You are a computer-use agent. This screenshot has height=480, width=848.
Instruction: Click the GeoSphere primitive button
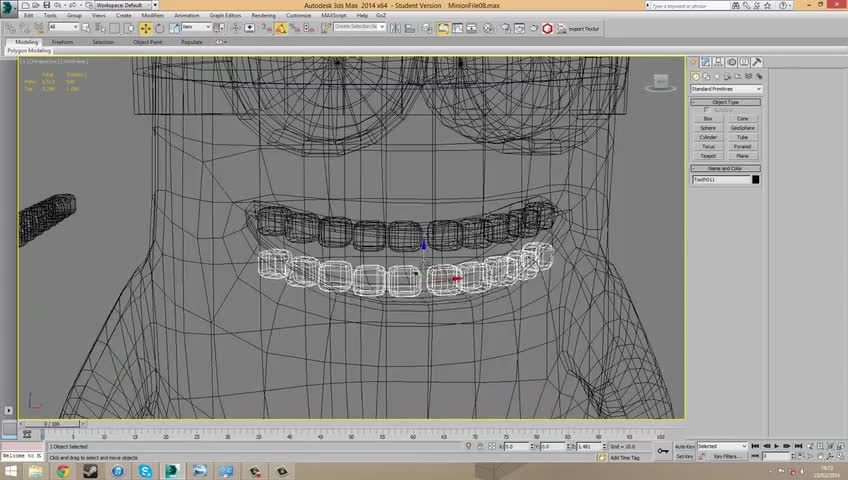click(x=742, y=128)
